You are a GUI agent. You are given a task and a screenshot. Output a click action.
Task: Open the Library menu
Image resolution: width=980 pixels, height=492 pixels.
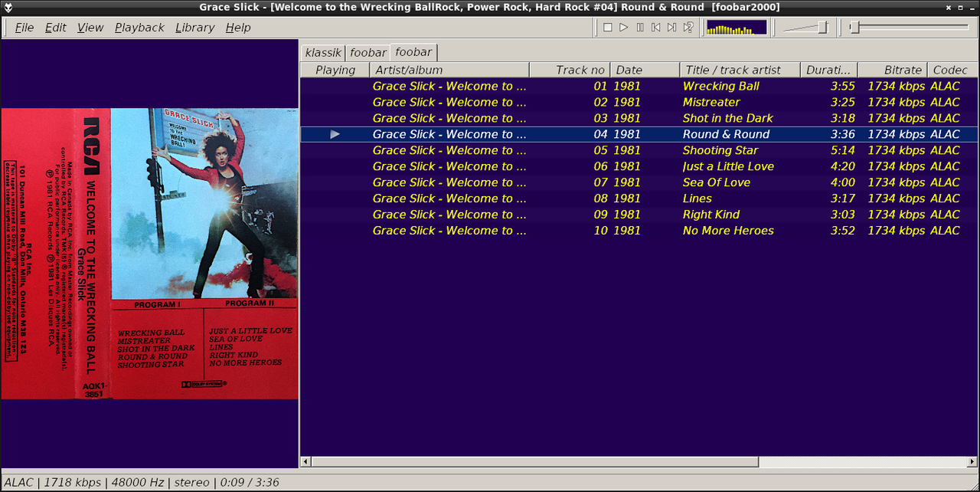[x=194, y=28]
